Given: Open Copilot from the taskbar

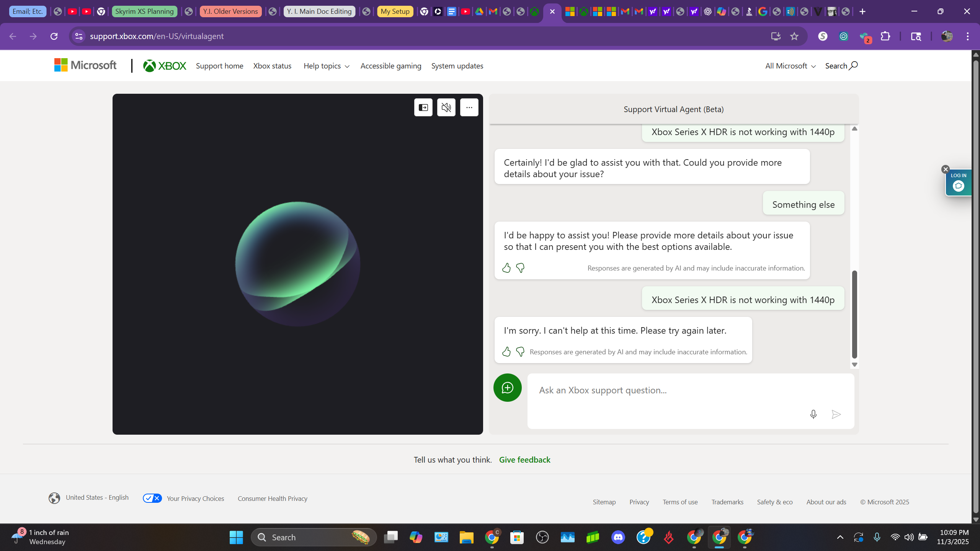Looking at the screenshot, I should pos(416,537).
